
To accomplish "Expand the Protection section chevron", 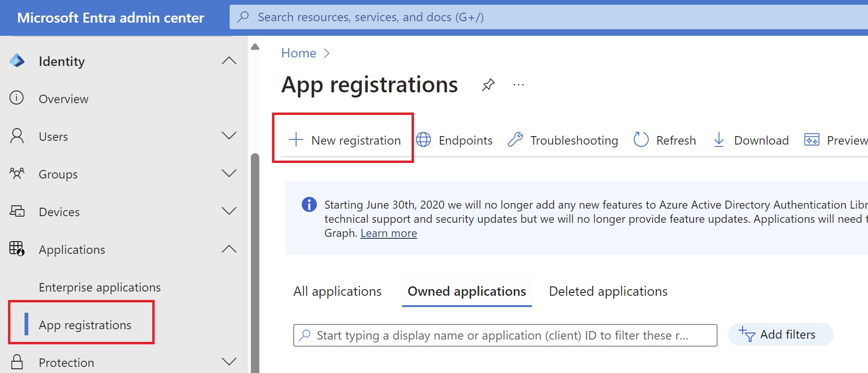I will pos(229,362).
